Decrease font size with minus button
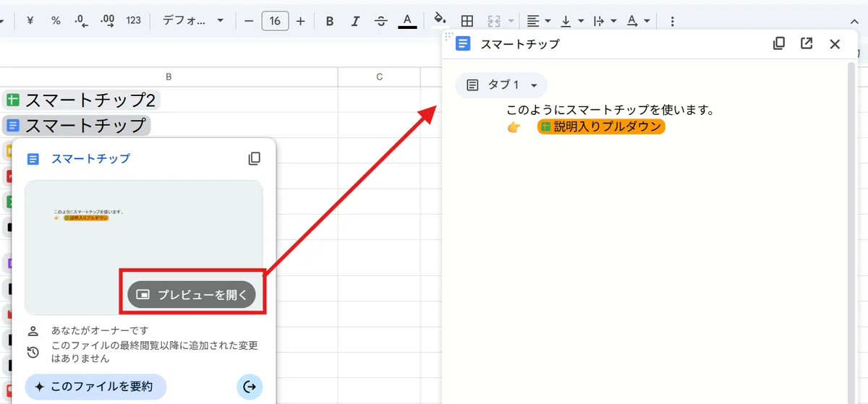 (249, 21)
